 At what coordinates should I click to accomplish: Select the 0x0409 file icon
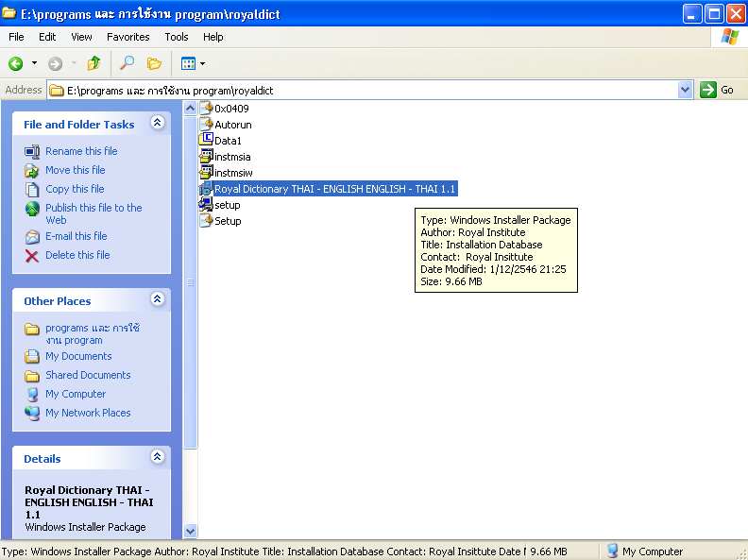click(206, 108)
